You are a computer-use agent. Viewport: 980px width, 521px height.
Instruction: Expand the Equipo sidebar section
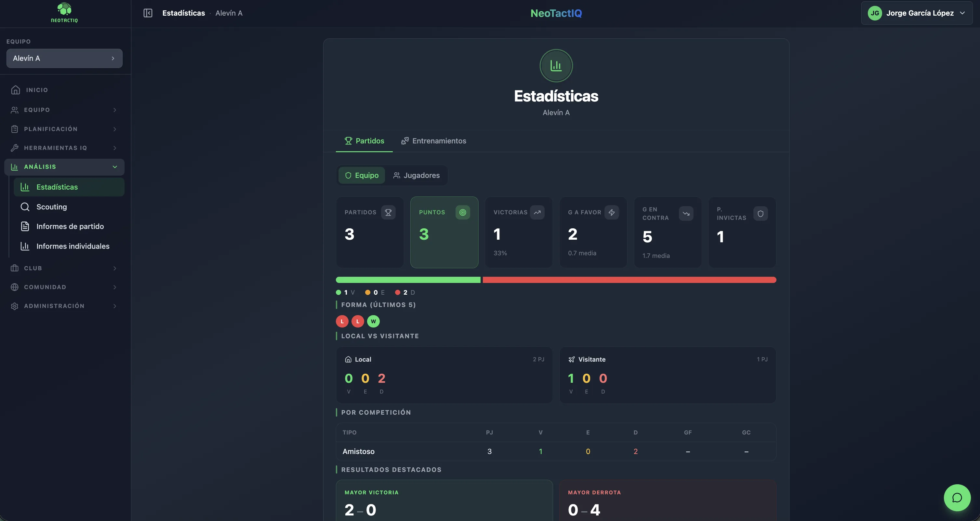click(x=64, y=110)
